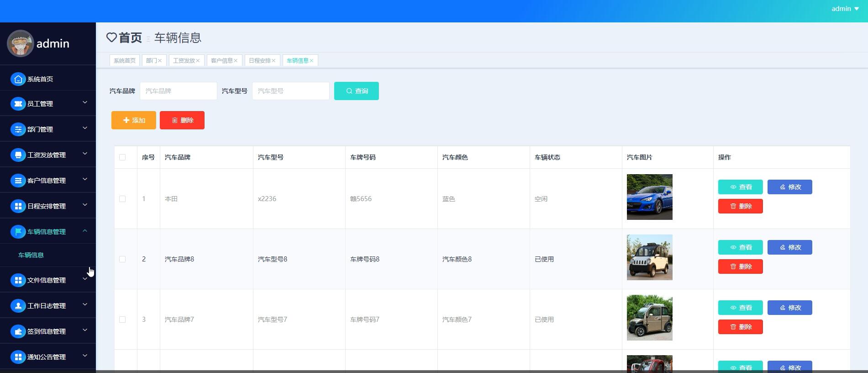
Task: Click the 签到信息管理 sidebar icon
Action: click(18, 331)
